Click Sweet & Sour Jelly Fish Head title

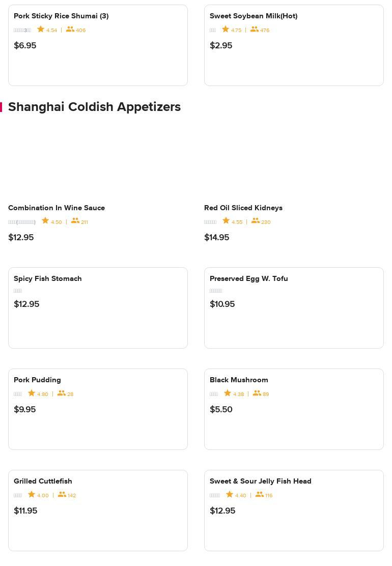coord(260,481)
